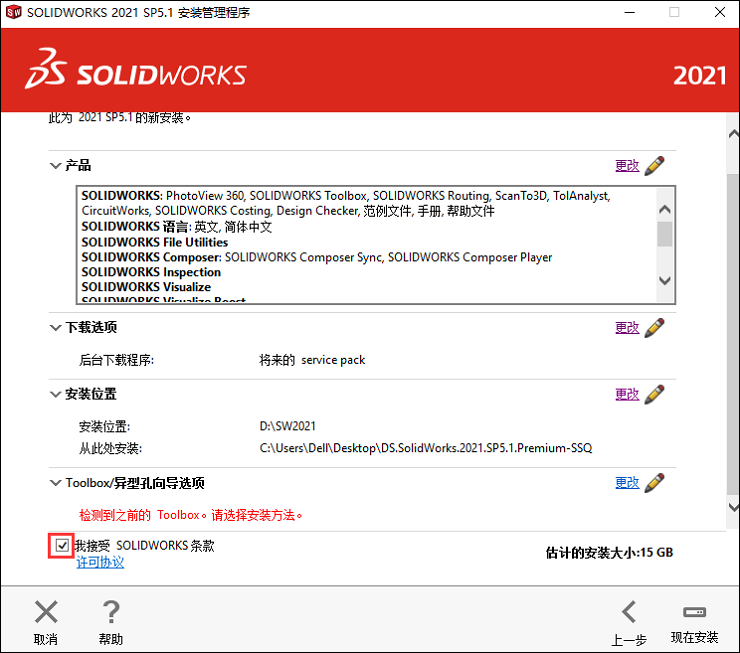Click the pencil icon beside 产品 section
Viewport: 740px width, 653px height.
pos(655,166)
